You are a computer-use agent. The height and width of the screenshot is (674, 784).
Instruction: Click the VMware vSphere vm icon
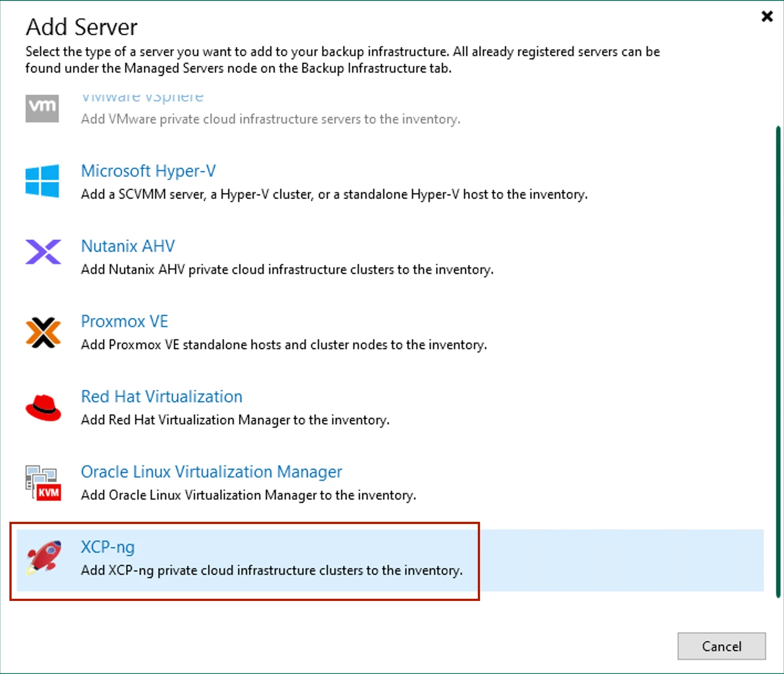click(x=42, y=107)
